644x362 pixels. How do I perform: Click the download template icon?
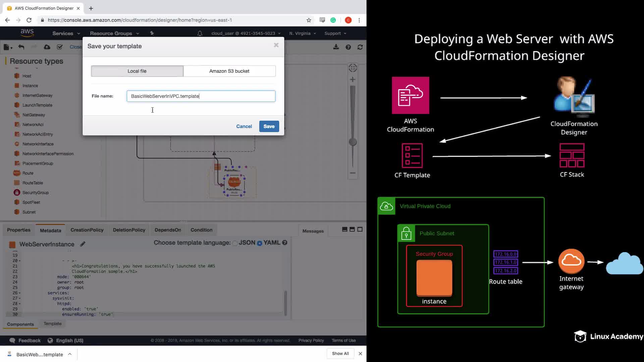coord(336,47)
